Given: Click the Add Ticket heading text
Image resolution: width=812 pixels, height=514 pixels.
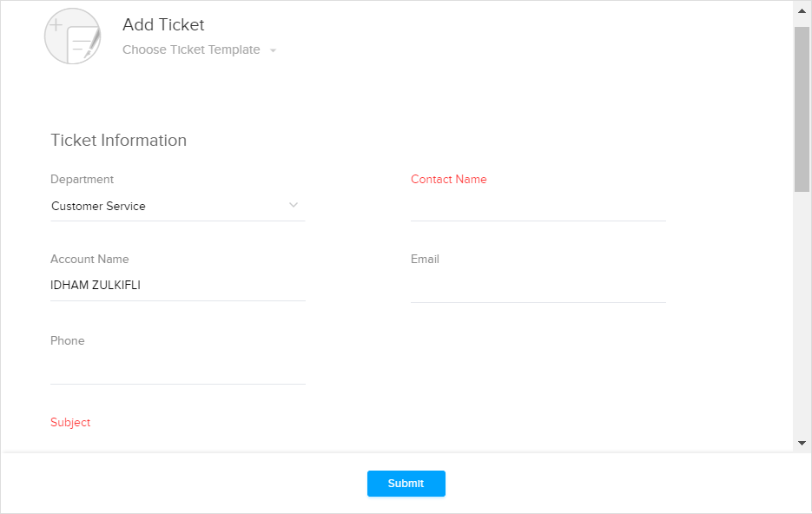Looking at the screenshot, I should click(x=163, y=24).
